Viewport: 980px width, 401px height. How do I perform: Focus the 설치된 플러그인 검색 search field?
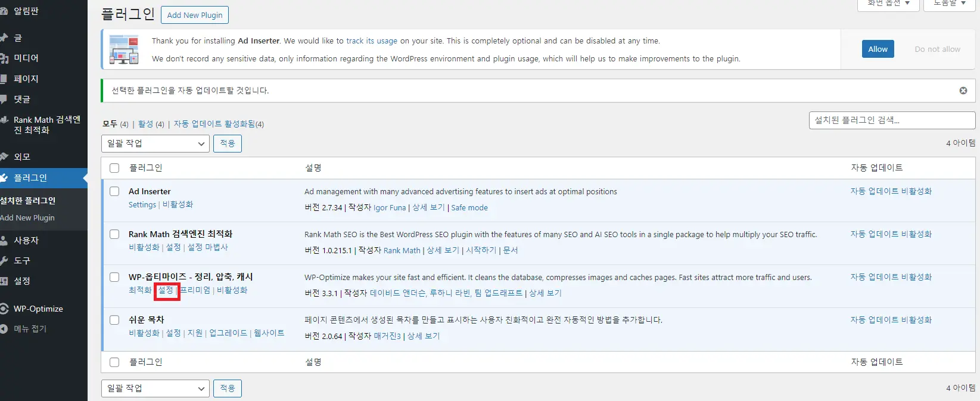(892, 120)
